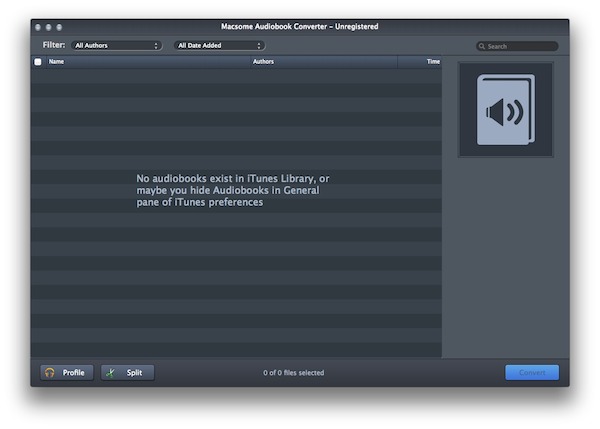Screen dimensions: 600x429
Task: Click the magnifier icon in Search
Action: pyautogui.click(x=482, y=46)
